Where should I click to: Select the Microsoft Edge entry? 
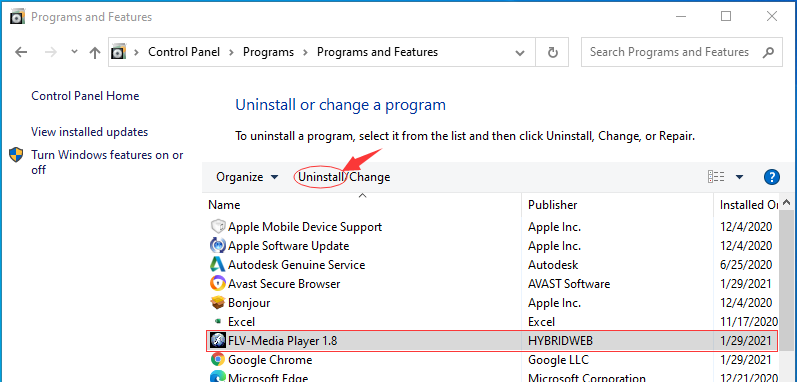(x=268, y=377)
